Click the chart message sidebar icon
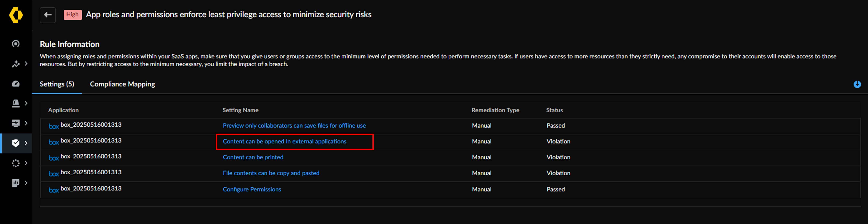868x224 pixels. click(x=16, y=183)
